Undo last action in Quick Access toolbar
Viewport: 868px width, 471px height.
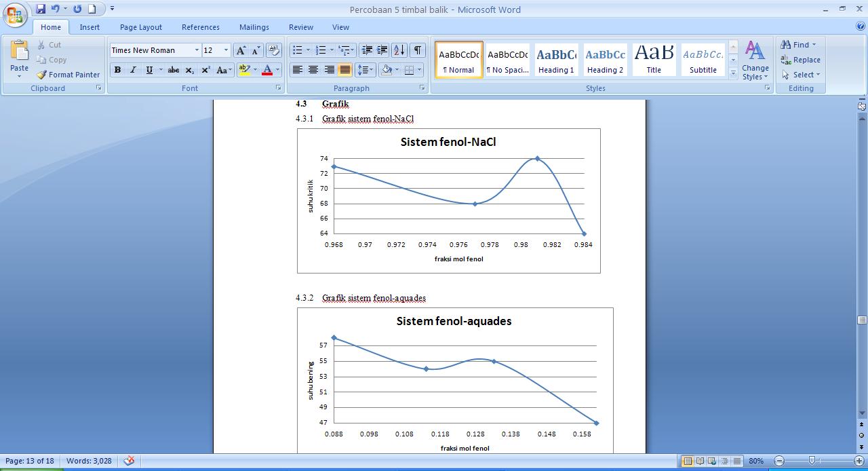pos(56,9)
